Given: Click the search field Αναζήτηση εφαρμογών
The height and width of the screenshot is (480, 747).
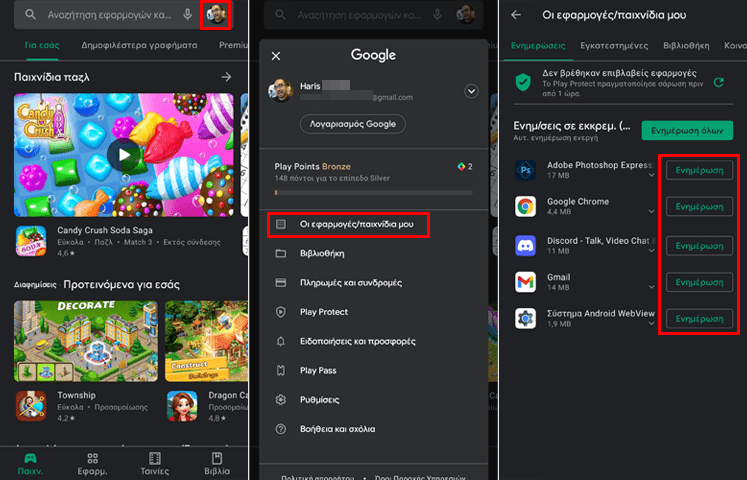Looking at the screenshot, I should click(x=109, y=15).
